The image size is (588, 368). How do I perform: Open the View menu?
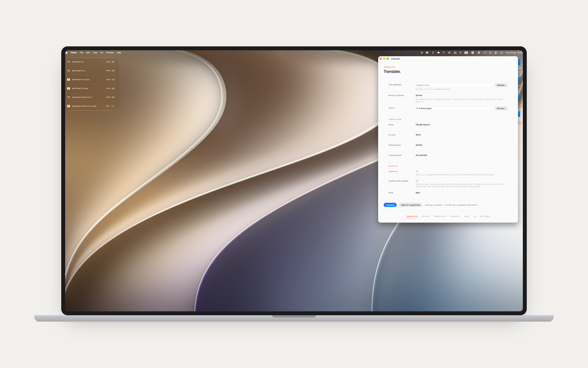tap(95, 53)
